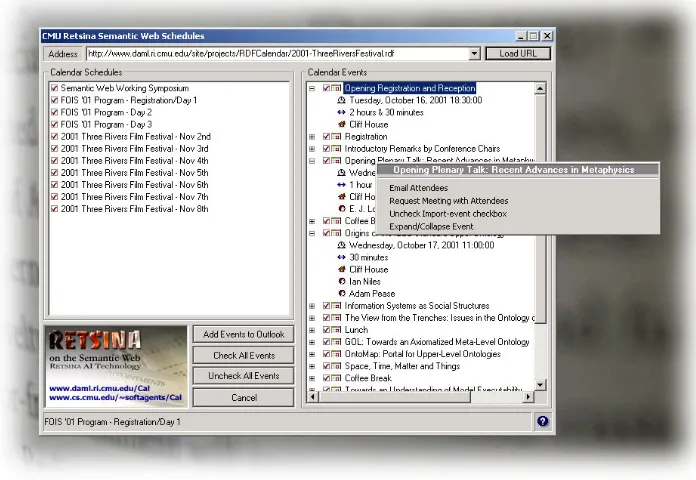Click Uncheck All Events button
This screenshot has width=696, height=480.
pos(243,376)
